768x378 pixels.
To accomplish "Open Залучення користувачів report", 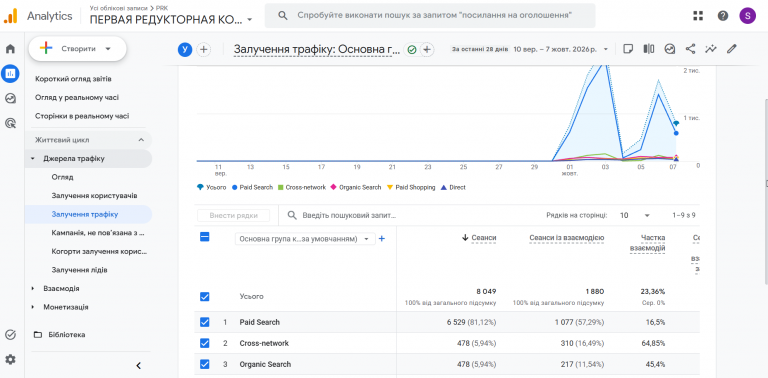I will tap(94, 196).
